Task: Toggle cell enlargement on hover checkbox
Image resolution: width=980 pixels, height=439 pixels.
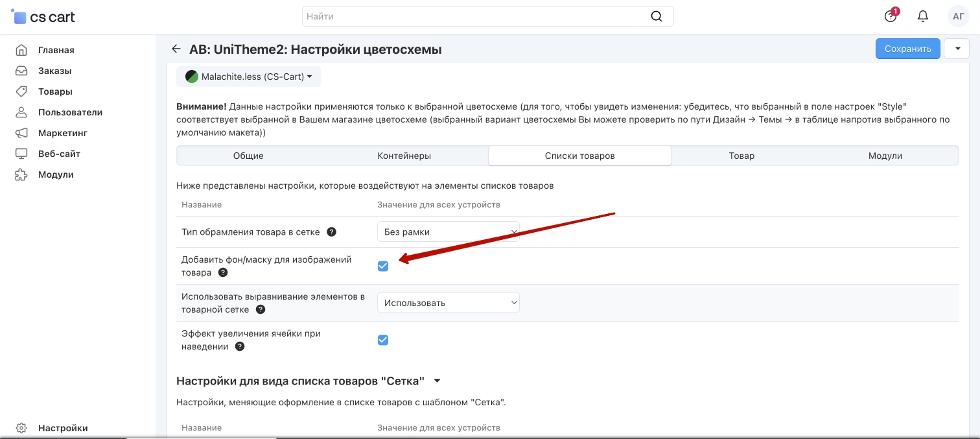Action: click(x=383, y=340)
